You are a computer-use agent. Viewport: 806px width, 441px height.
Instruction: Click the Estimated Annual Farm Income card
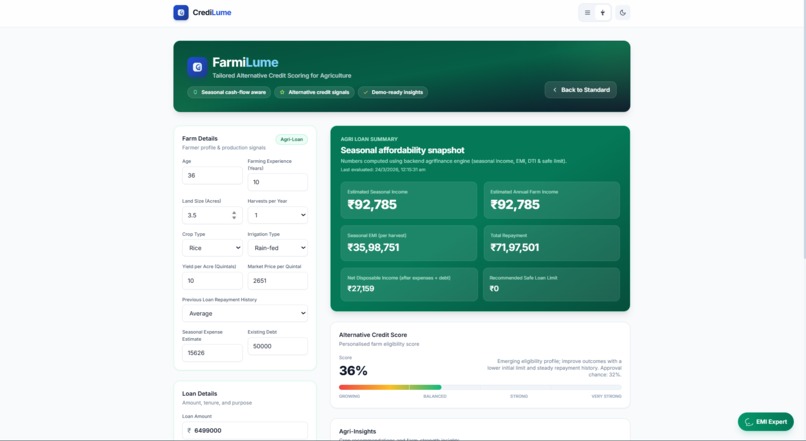point(552,200)
